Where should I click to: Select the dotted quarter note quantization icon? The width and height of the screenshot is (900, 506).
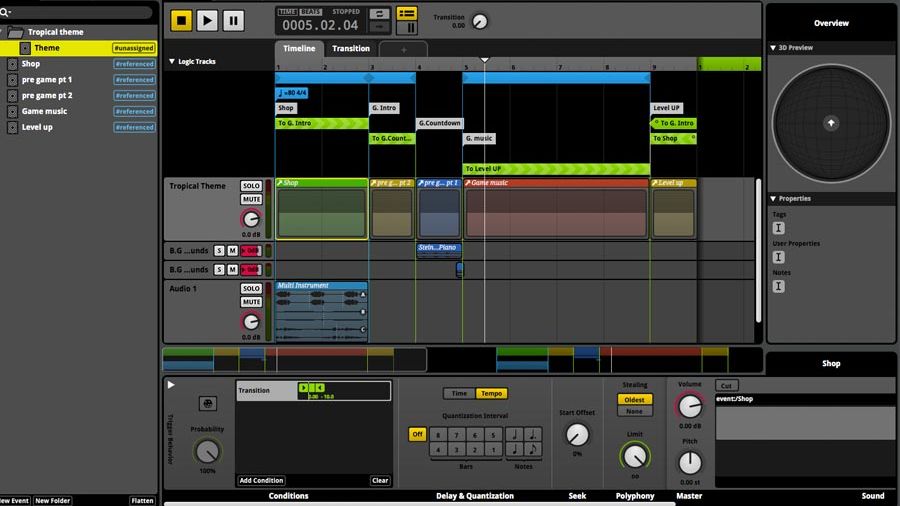click(x=533, y=434)
